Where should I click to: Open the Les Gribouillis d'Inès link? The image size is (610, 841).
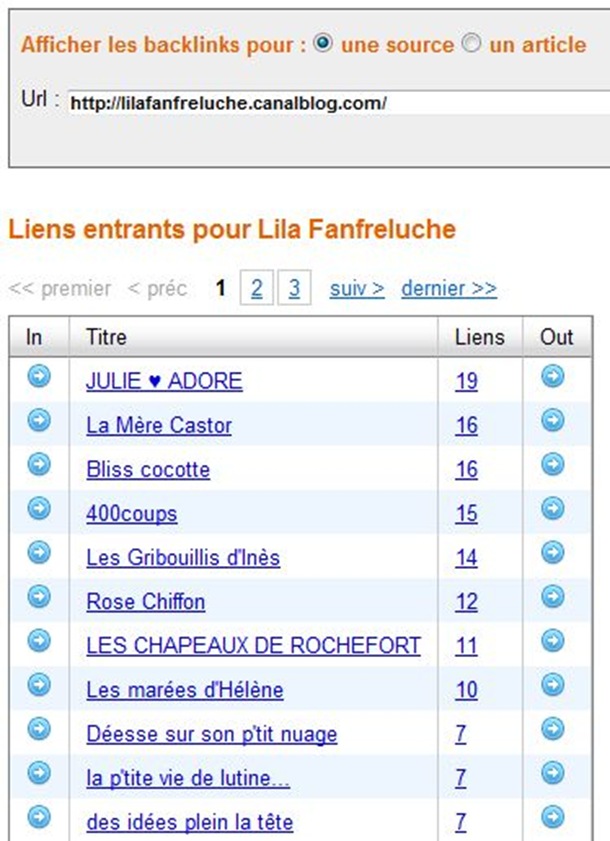click(x=183, y=558)
